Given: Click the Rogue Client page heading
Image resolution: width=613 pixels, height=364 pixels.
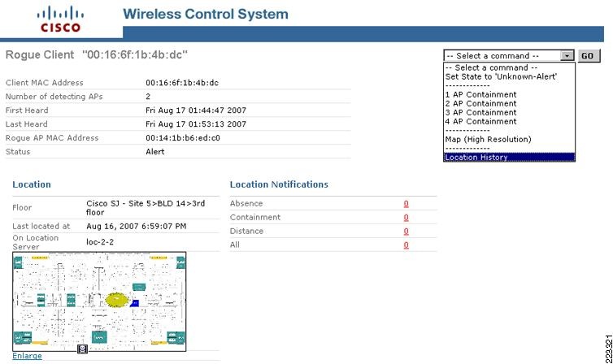Looking at the screenshot, I should (97, 54).
